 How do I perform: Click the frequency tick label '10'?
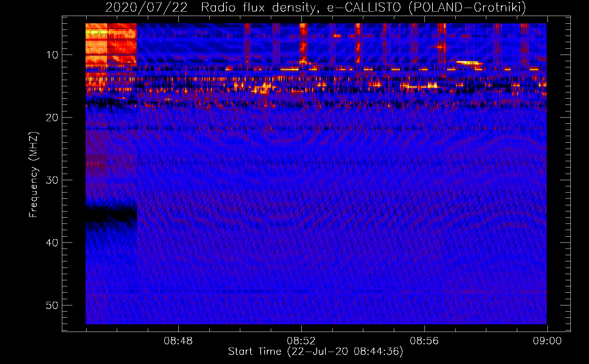coord(52,55)
